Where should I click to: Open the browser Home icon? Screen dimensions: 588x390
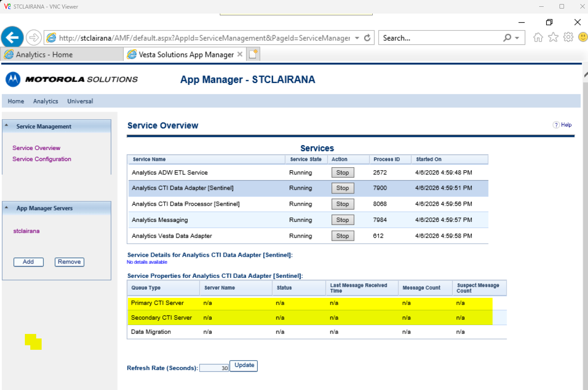pyautogui.click(x=538, y=38)
